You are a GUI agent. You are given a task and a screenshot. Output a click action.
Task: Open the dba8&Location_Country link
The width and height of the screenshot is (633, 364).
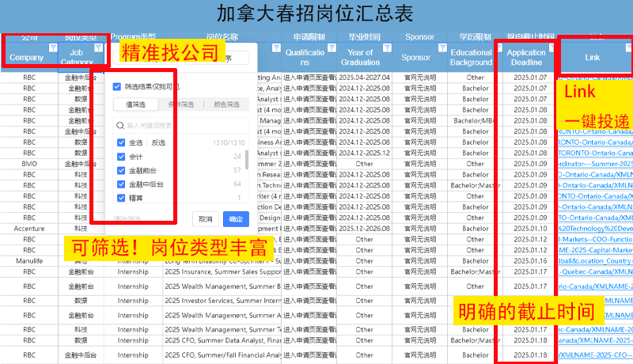(x=596, y=261)
